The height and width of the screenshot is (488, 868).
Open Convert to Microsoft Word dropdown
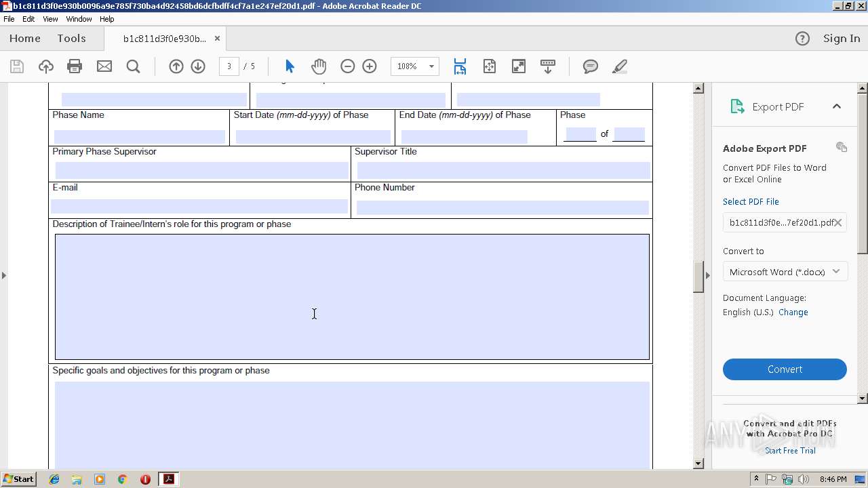click(785, 272)
